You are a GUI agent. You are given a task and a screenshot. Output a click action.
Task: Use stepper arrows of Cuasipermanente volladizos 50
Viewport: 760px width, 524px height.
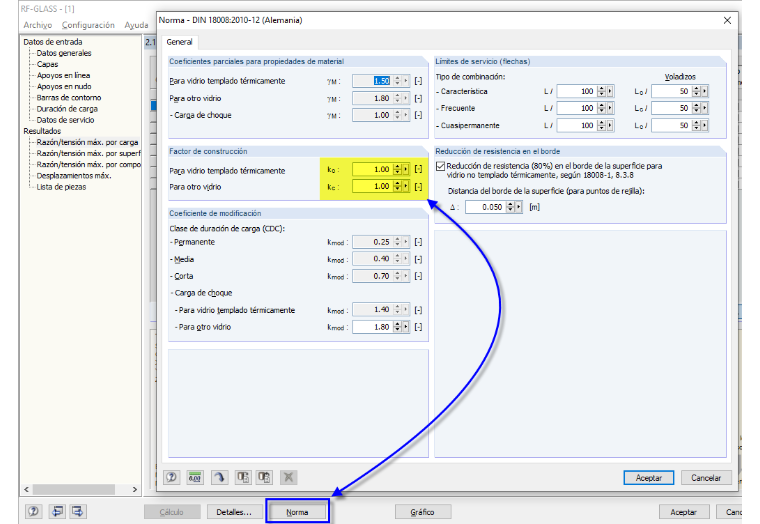[697, 126]
